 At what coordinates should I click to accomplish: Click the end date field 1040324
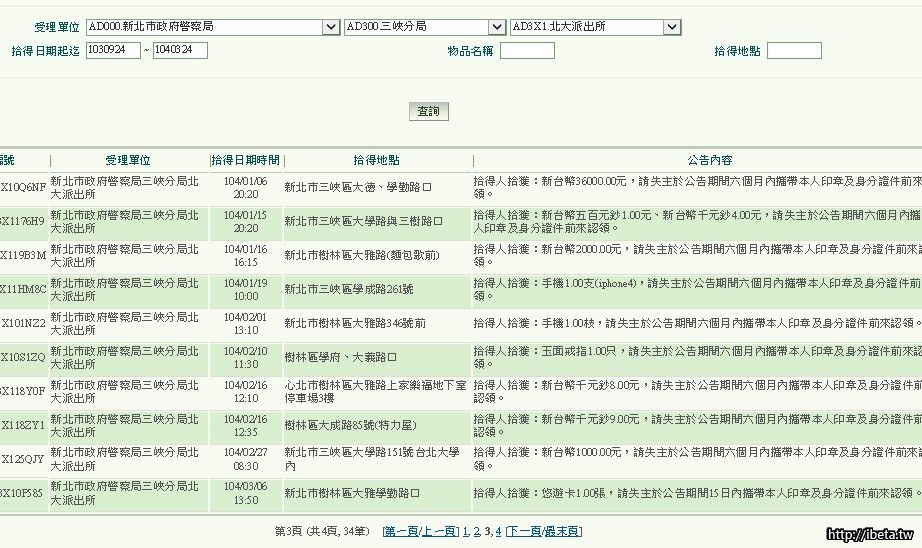(180, 50)
